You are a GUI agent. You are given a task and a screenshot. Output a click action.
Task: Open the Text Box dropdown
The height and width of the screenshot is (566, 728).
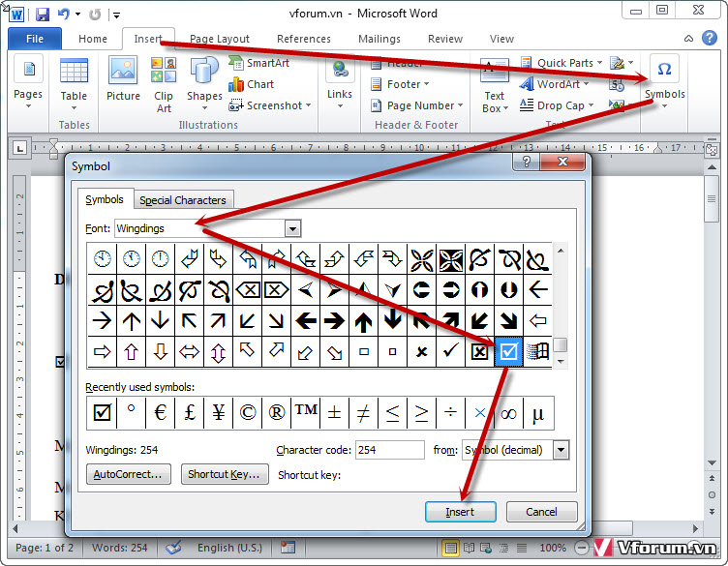tap(495, 86)
